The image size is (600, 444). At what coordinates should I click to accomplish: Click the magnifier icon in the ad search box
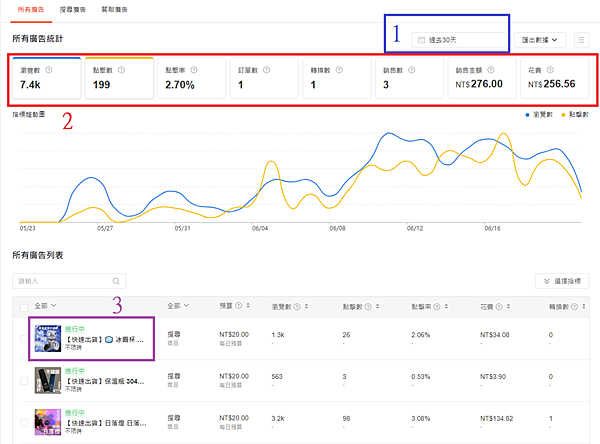click(x=116, y=281)
